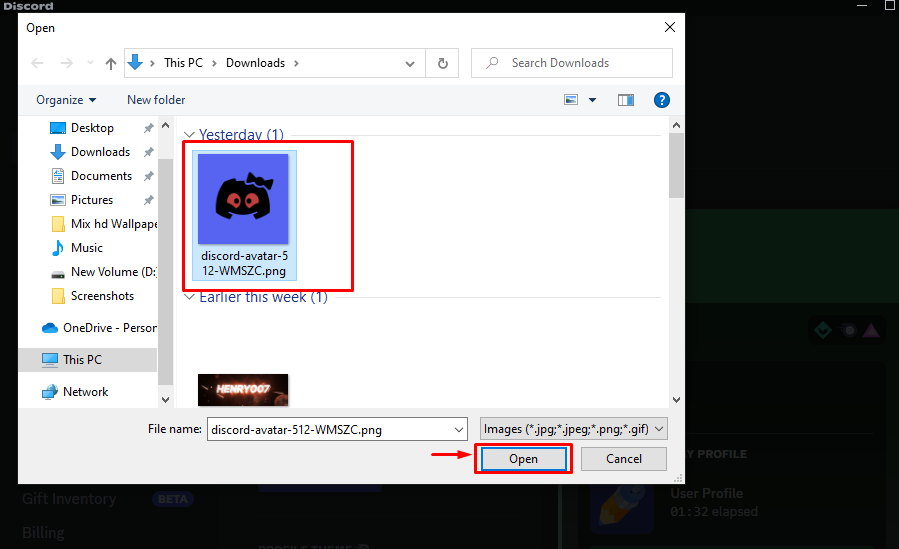The image size is (899, 549).
Task: Click the Forward navigation arrow
Action: tap(67, 63)
